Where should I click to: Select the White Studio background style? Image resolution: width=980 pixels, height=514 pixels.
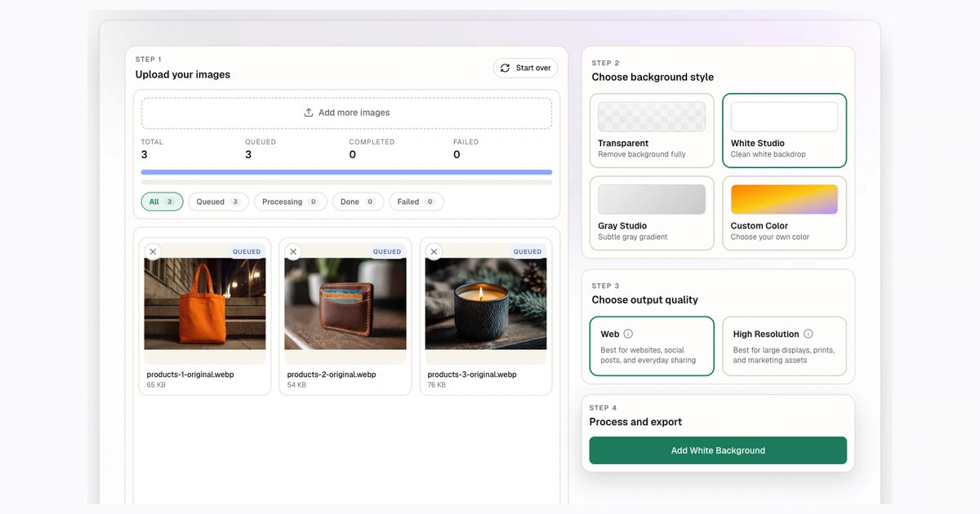784,131
